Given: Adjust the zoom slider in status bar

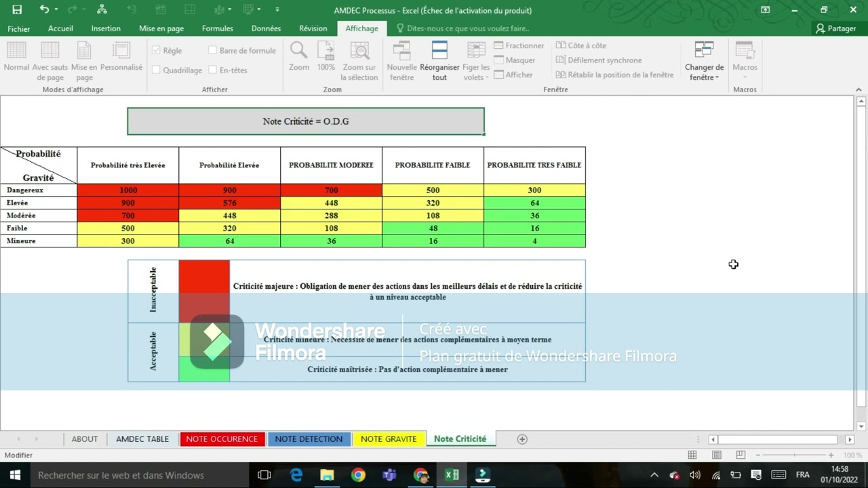Looking at the screenshot, I should click(794, 455).
